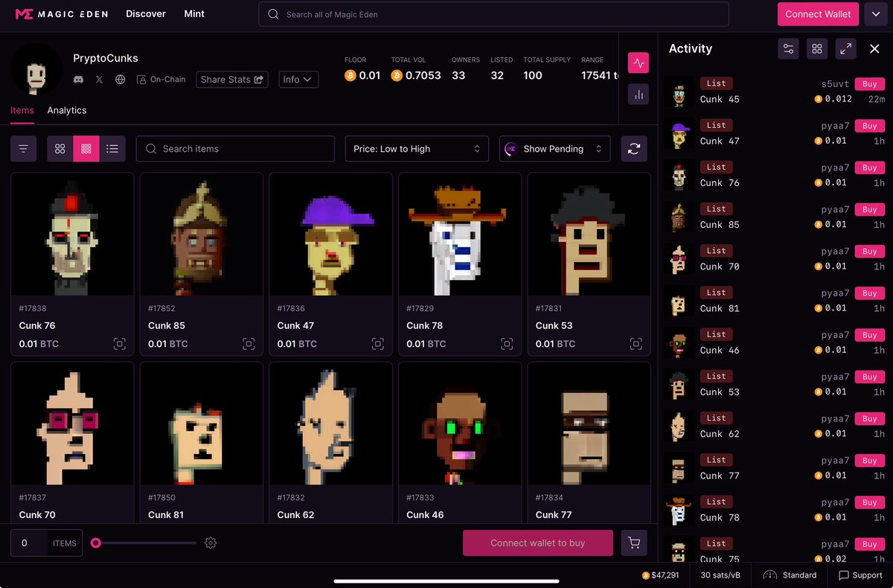Click Connect wallet to buy button
Image resolution: width=893 pixels, height=588 pixels.
point(538,543)
